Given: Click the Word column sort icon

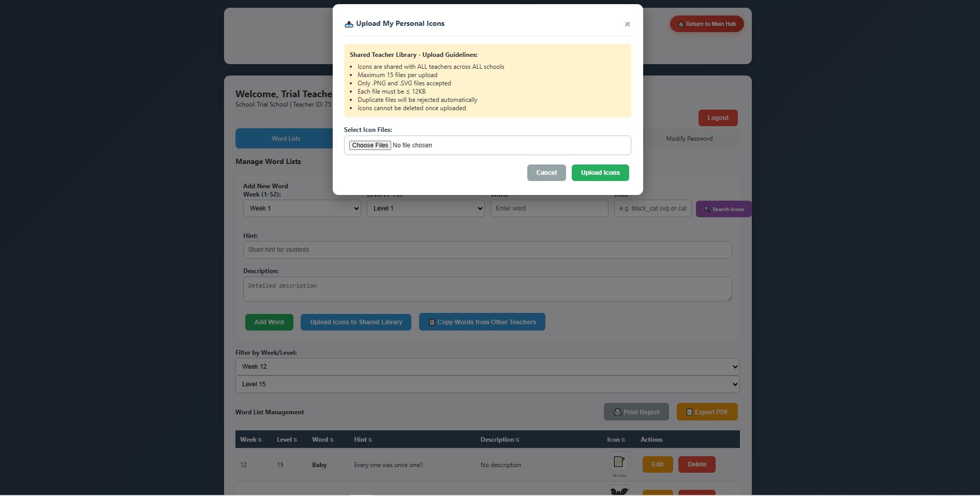Looking at the screenshot, I should pos(332,440).
